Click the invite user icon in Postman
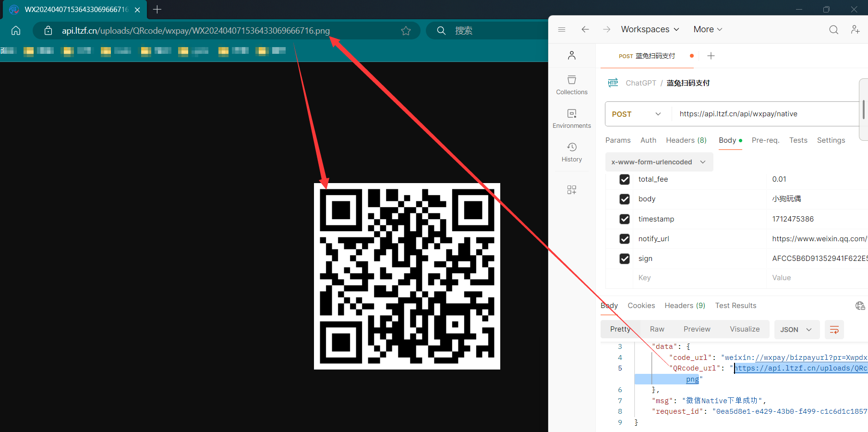This screenshot has width=868, height=432. click(x=856, y=29)
